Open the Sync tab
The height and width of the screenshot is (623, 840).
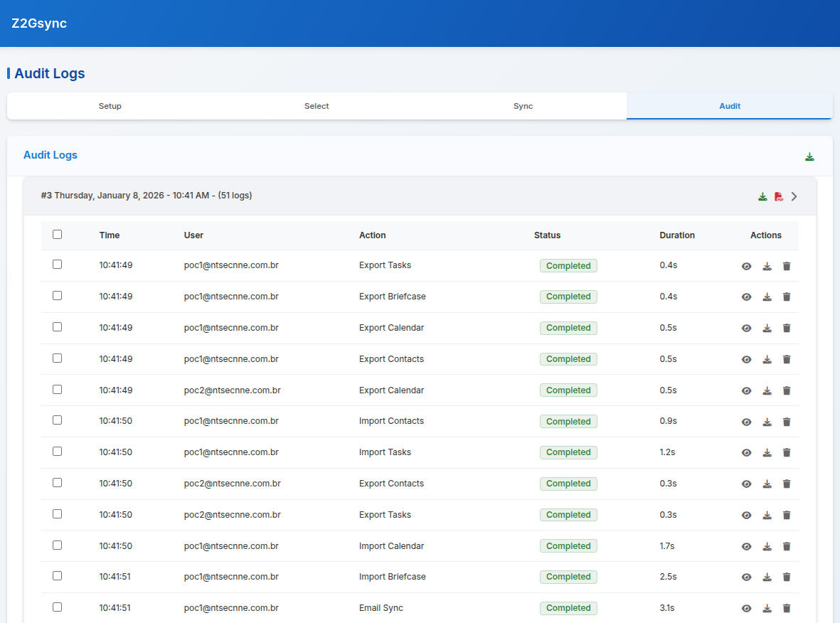[x=523, y=105]
